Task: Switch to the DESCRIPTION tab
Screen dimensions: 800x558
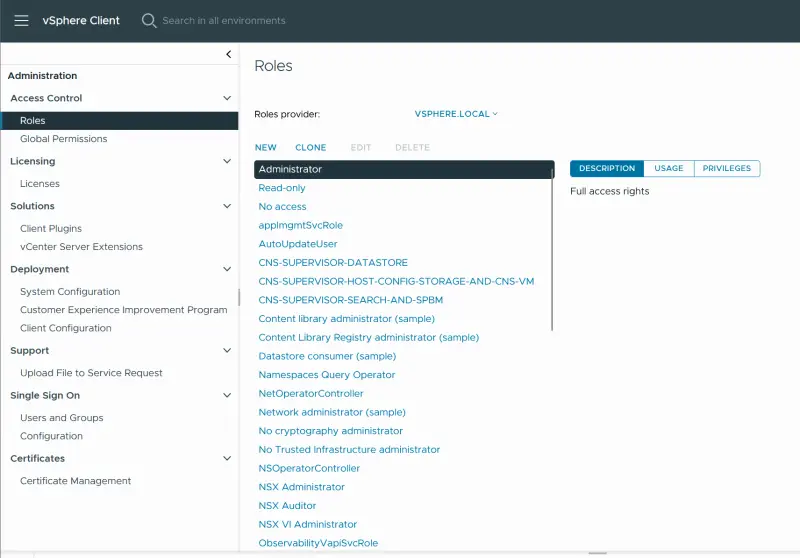Action: (607, 168)
